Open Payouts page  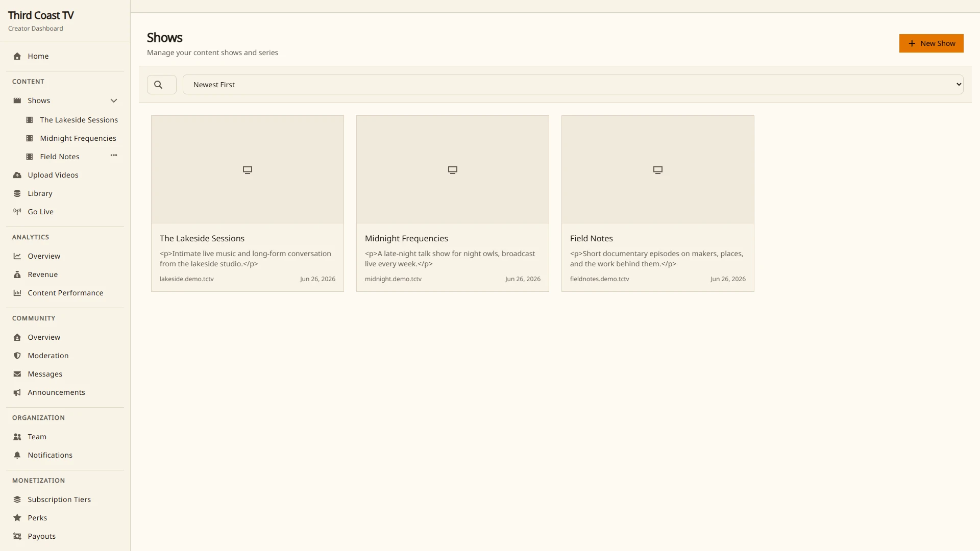pyautogui.click(x=65, y=536)
